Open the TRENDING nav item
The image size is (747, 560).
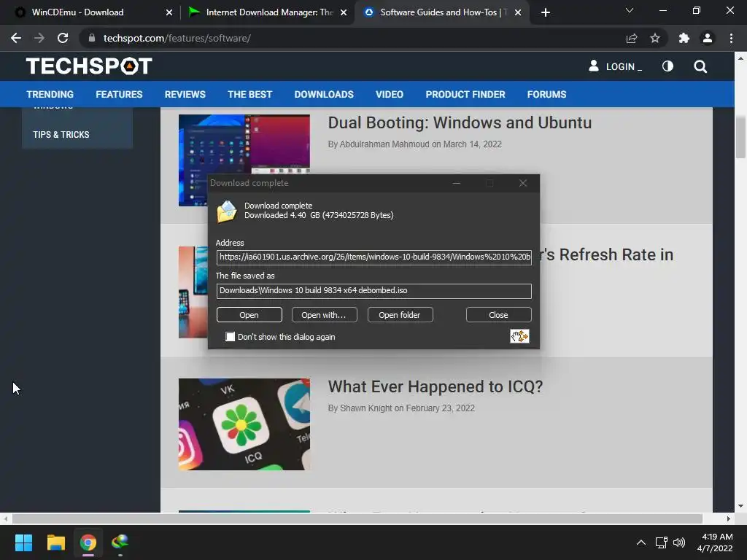point(50,94)
